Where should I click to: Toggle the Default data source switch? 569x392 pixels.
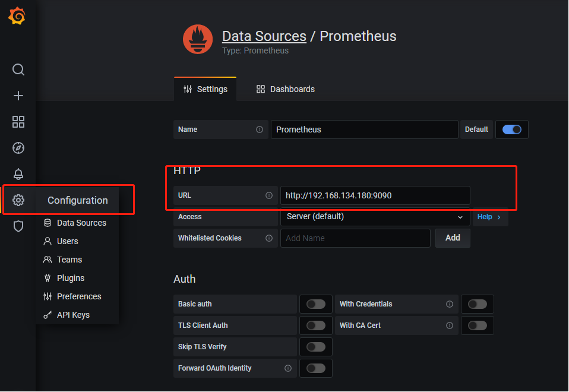(511, 129)
